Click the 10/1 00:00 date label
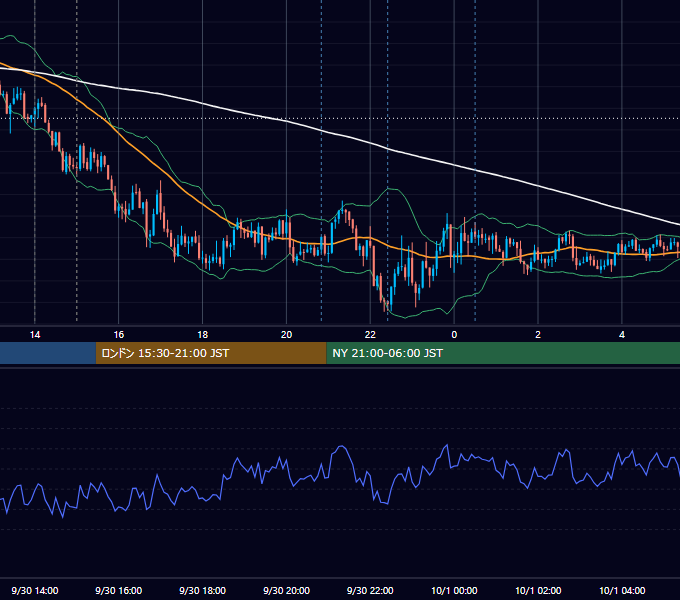680x600 pixels. pos(454,590)
